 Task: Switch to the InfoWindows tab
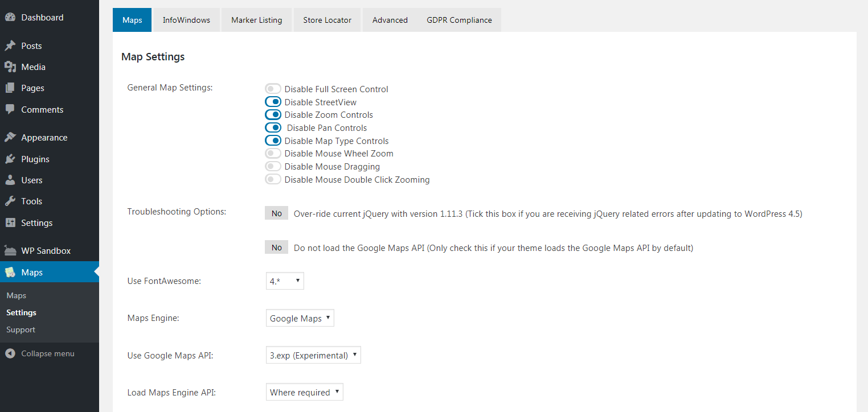point(186,20)
